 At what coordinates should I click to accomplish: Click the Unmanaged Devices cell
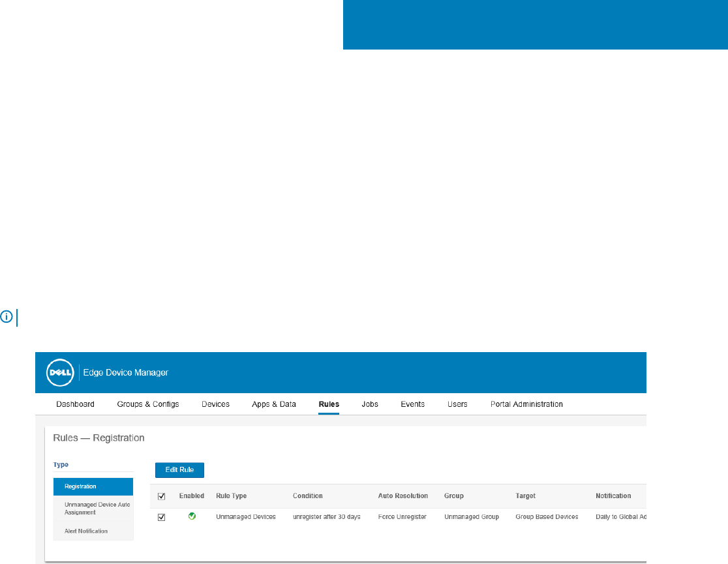(246, 516)
